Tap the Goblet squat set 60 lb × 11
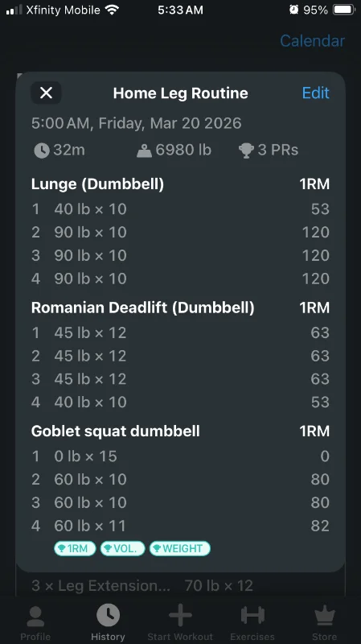361x644 pixels. (x=180, y=526)
